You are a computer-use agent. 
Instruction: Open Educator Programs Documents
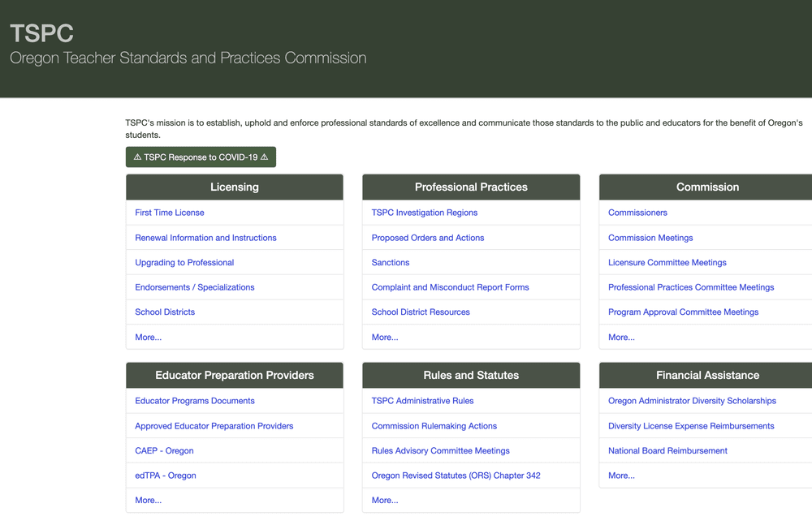[195, 401]
